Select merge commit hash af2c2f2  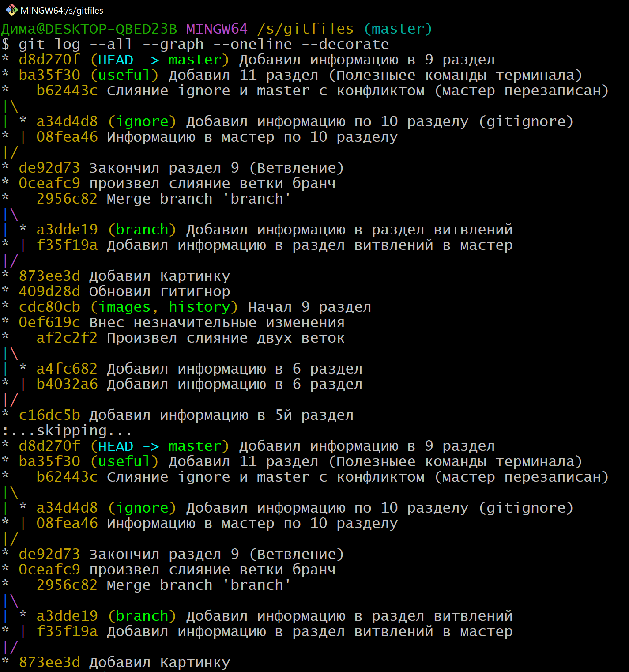coord(67,338)
